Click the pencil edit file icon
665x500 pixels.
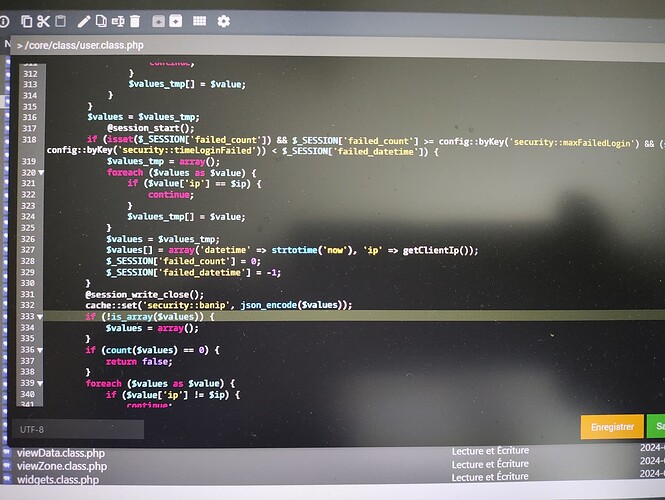click(84, 21)
